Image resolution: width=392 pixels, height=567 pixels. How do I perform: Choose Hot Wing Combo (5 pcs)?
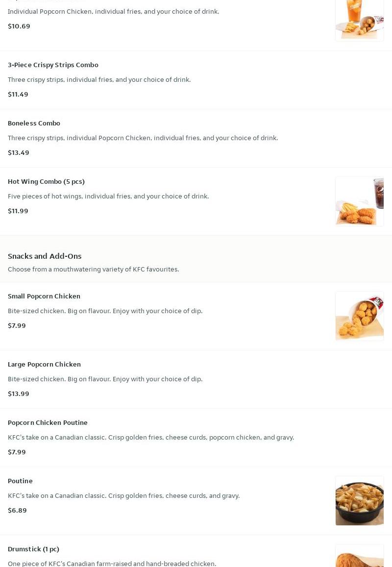pos(46,181)
